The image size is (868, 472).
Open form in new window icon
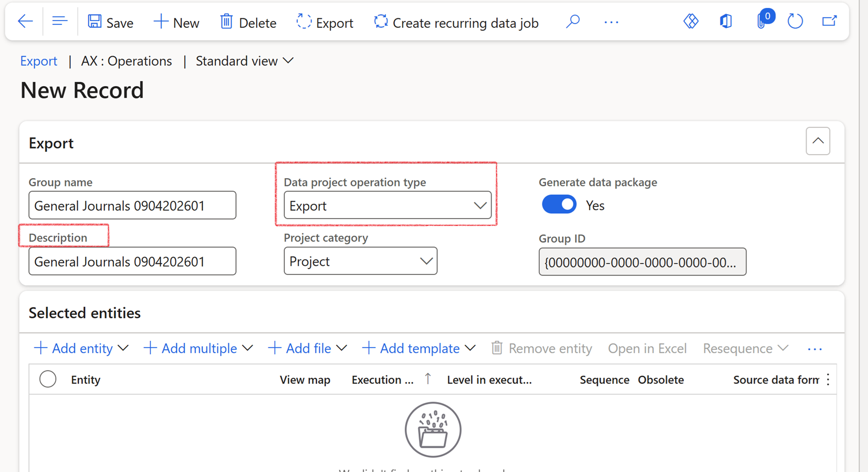tap(829, 22)
